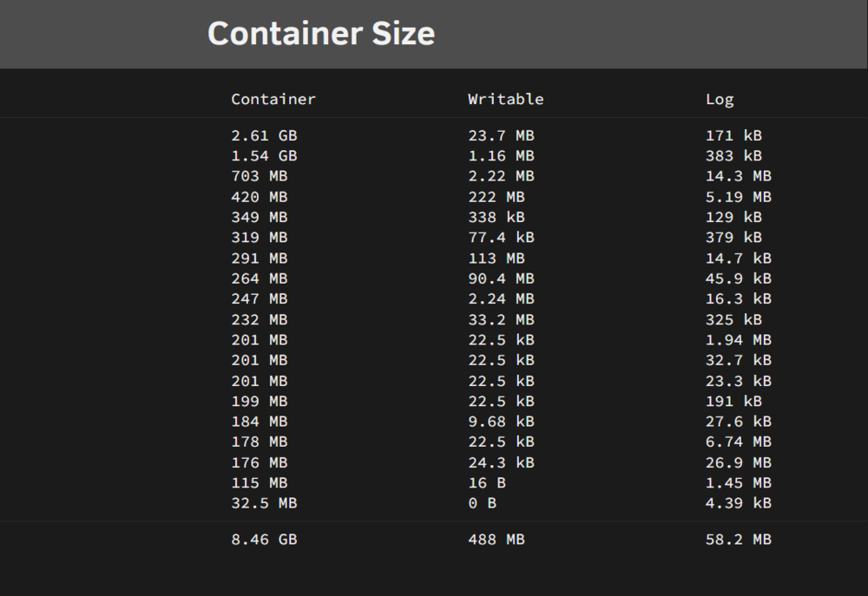Click the 2.61 GB container size cell

click(x=264, y=135)
